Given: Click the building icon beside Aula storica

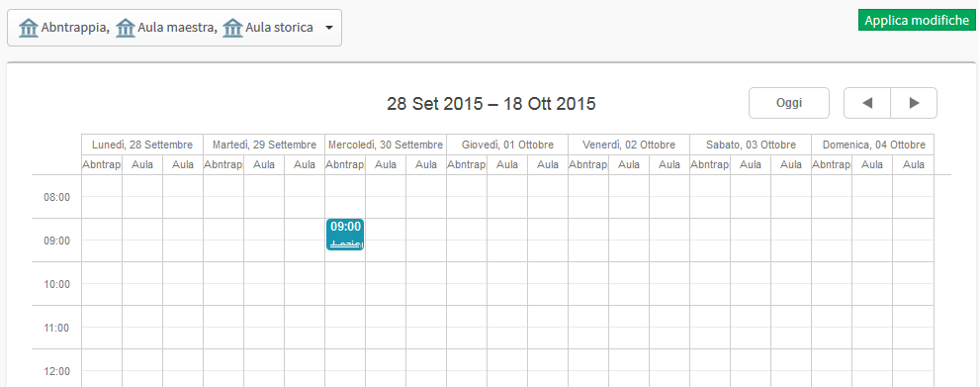Looking at the screenshot, I should pos(232,28).
